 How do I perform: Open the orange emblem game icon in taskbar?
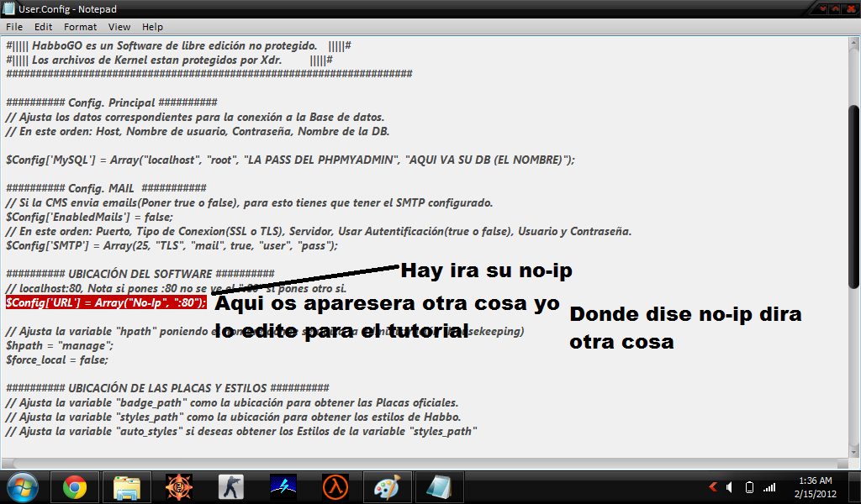(x=179, y=487)
